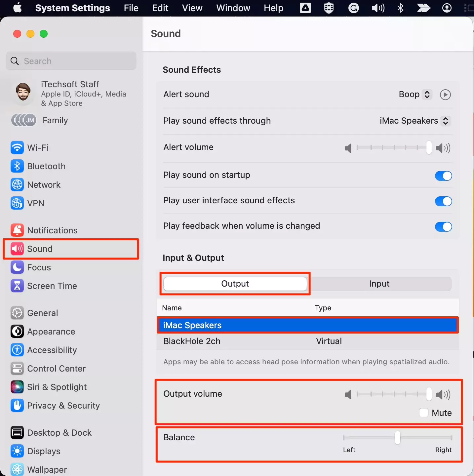
Task: Open Notifications bell icon
Action: 17,230
